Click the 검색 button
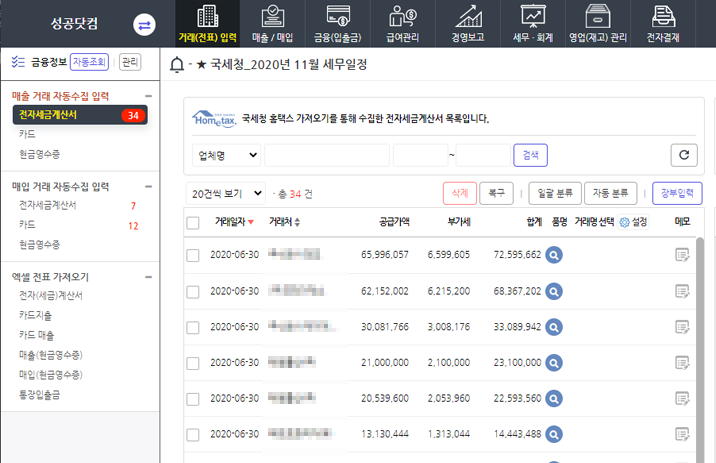Screen dimensions: 716x463 tap(530, 155)
